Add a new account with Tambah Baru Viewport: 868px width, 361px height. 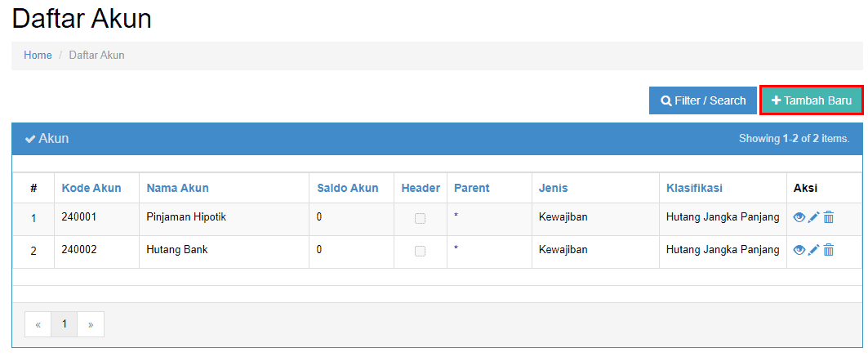click(812, 100)
